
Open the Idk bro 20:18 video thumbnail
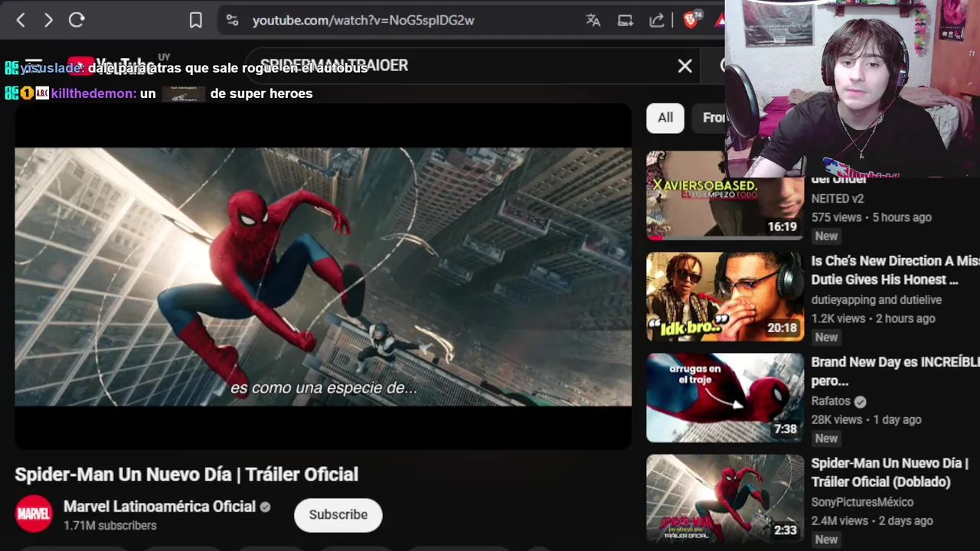(725, 297)
